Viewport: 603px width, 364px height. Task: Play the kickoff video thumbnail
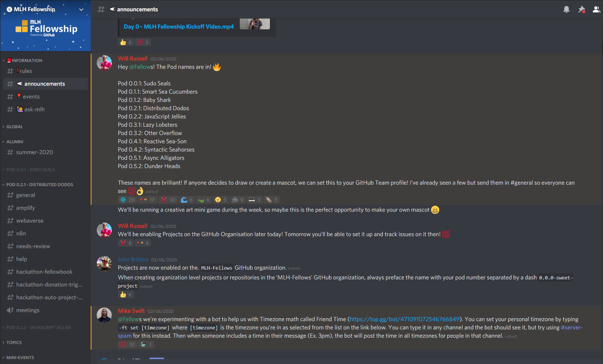[255, 24]
